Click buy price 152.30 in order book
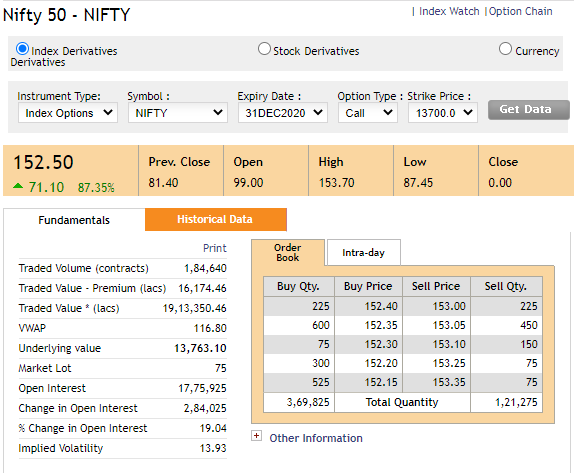The width and height of the screenshot is (576, 473). pos(381,344)
